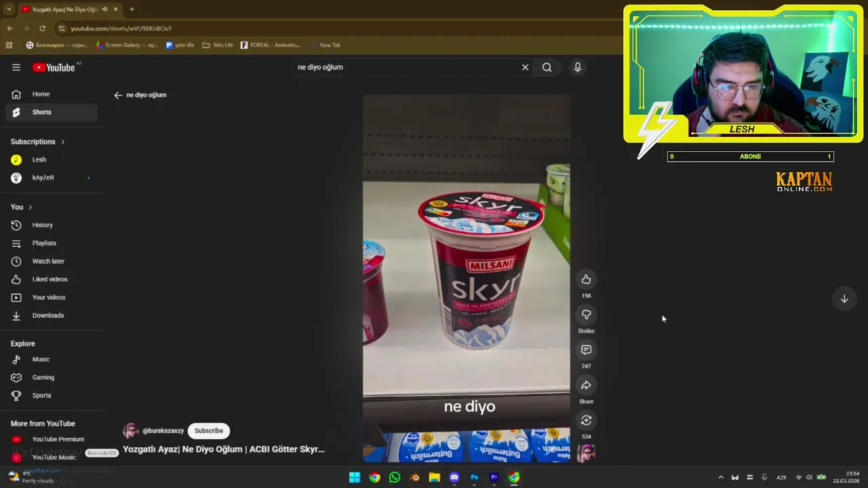This screenshot has width=868, height=488.
Task: Open Sports under Explore
Action: 52,395
